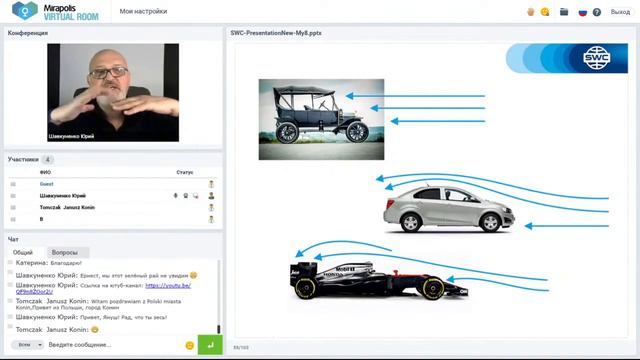
Task: Select participant B in the list
Action: coord(41,219)
